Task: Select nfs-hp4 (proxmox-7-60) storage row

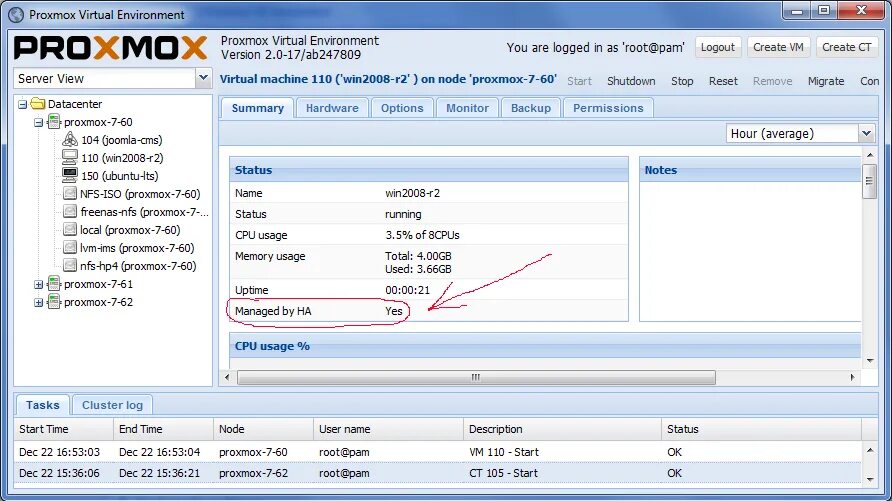Action: (138, 266)
